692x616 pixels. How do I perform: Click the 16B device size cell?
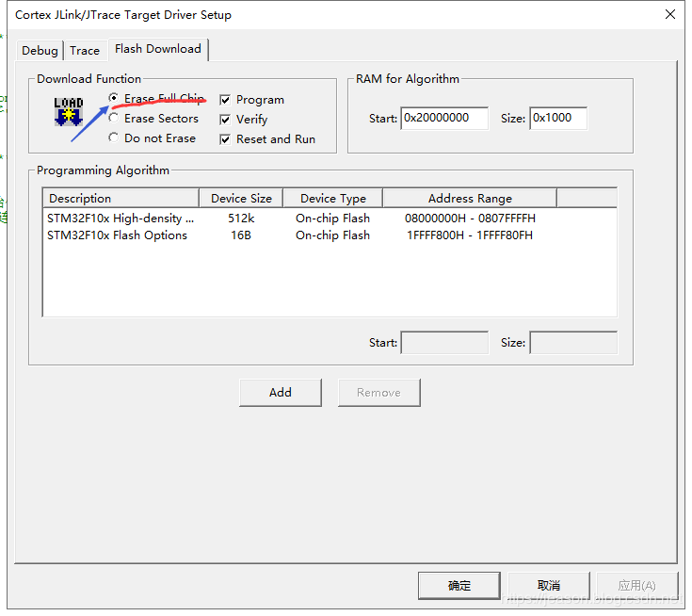(241, 235)
